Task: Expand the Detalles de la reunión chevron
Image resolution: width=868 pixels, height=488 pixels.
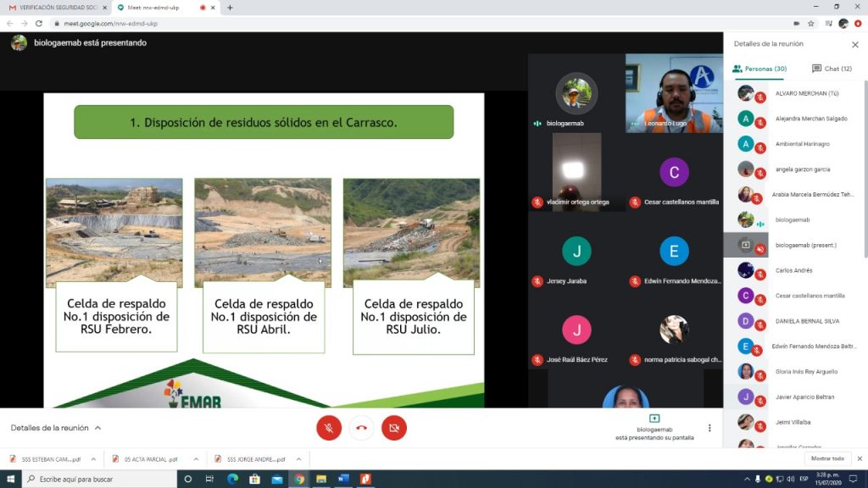Action: [98, 428]
